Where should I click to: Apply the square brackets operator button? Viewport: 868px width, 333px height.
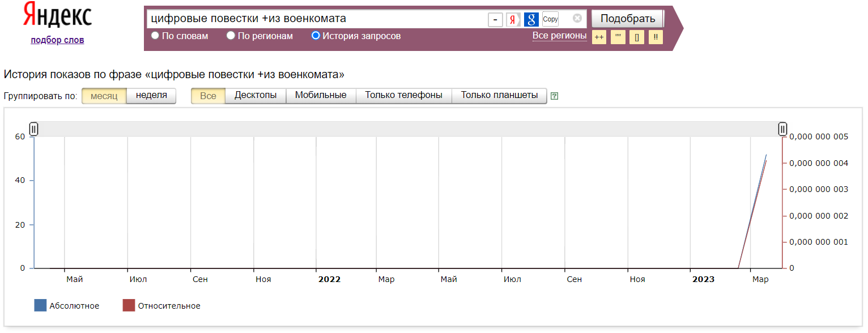click(637, 37)
